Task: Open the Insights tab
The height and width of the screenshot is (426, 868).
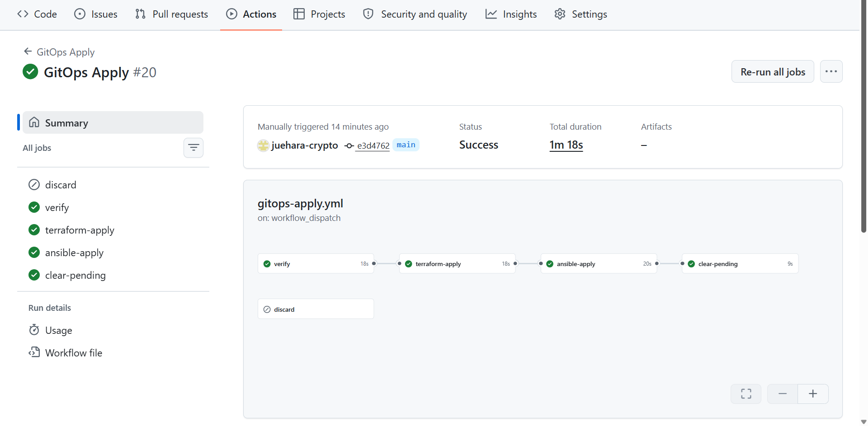Action: click(511, 14)
